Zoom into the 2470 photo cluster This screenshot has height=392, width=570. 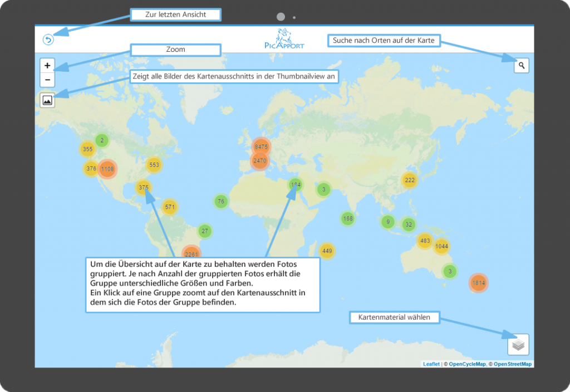(260, 160)
